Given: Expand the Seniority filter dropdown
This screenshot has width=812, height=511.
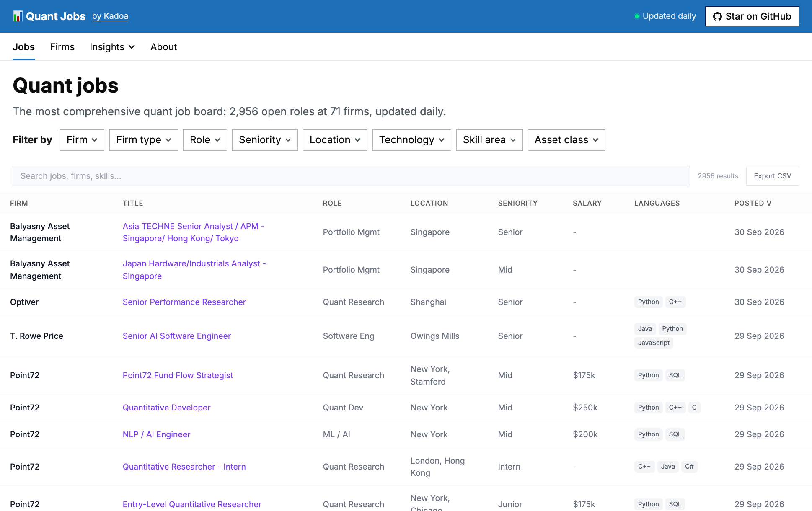Looking at the screenshot, I should pos(265,140).
